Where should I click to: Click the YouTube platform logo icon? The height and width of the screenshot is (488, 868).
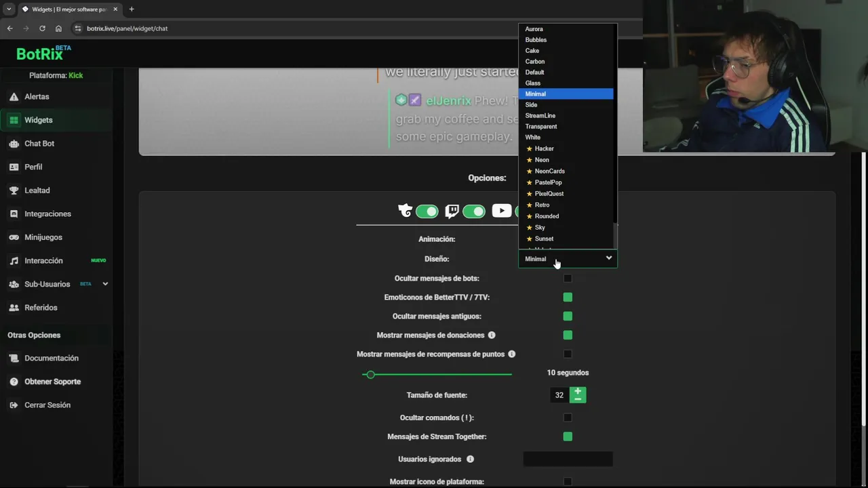pyautogui.click(x=502, y=211)
